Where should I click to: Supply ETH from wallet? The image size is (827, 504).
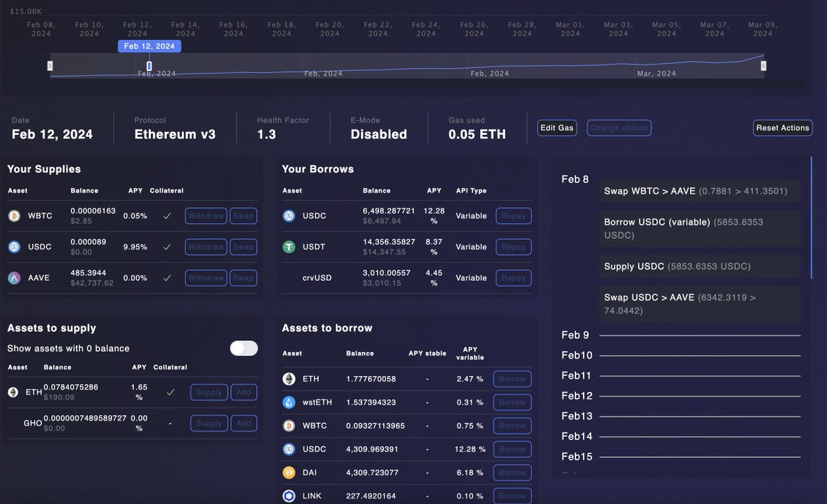pos(209,392)
